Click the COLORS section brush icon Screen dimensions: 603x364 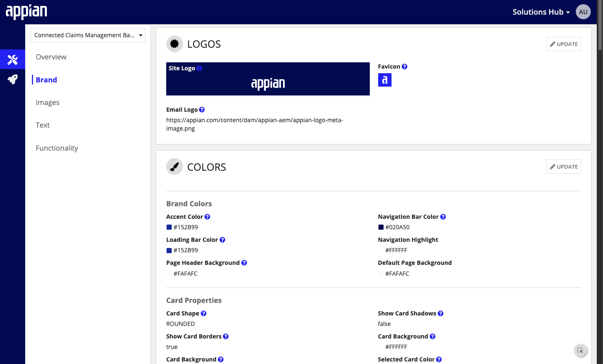[x=175, y=167]
